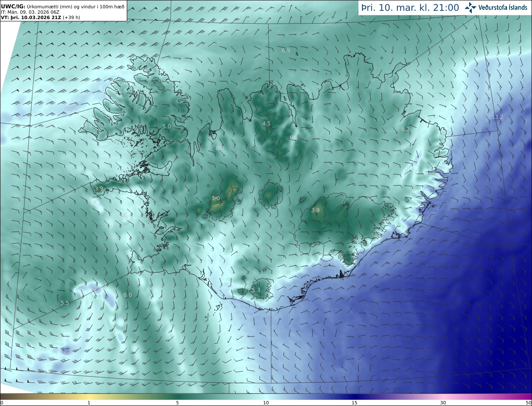Click the colorbar tick label 15

[355, 403]
